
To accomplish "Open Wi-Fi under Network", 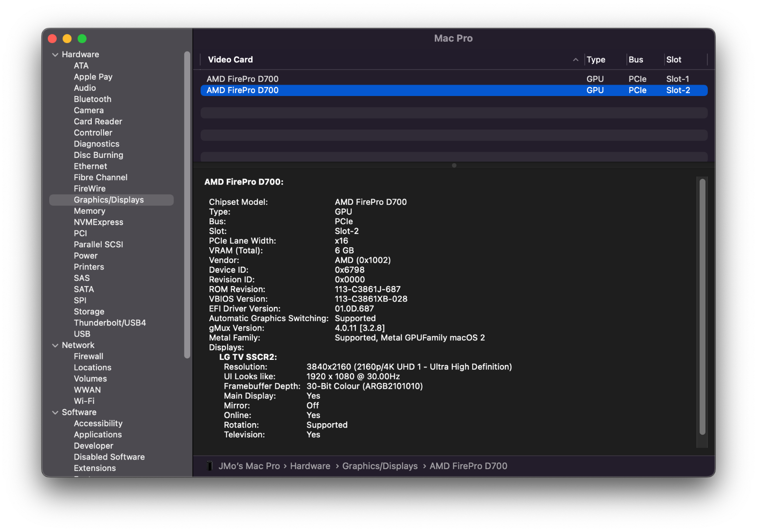I will pyautogui.click(x=84, y=401).
